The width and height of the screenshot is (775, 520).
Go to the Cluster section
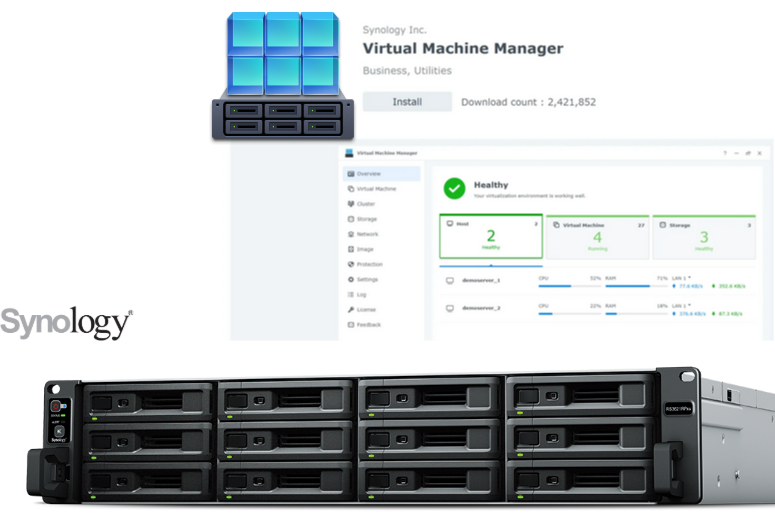382,204
